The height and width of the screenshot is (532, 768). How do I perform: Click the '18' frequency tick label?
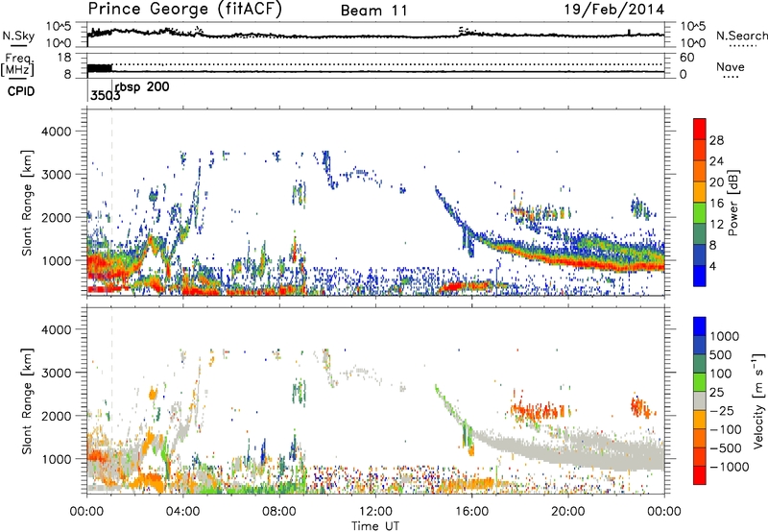pyautogui.click(x=64, y=57)
